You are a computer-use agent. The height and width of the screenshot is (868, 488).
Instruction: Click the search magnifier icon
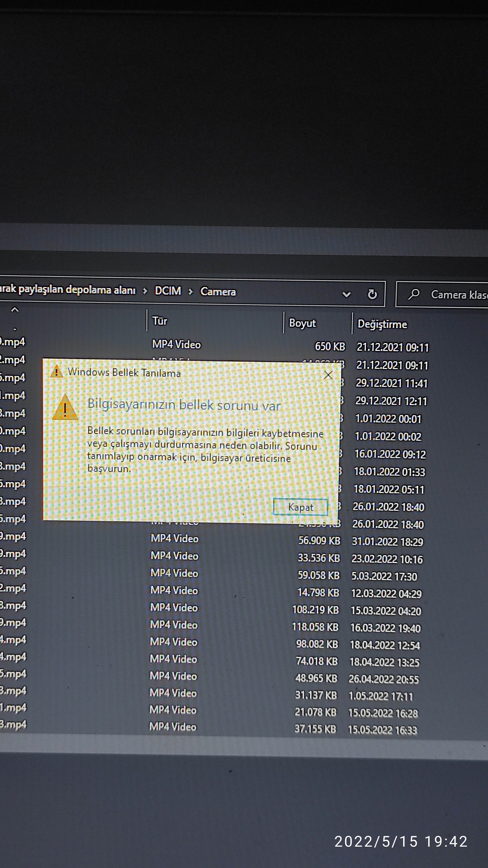pos(414,294)
